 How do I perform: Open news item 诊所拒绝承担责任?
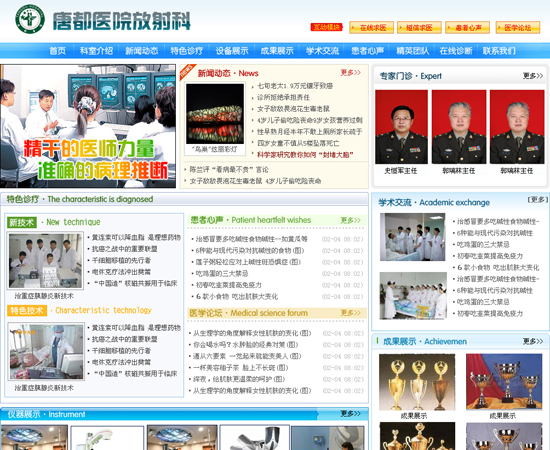click(x=283, y=98)
